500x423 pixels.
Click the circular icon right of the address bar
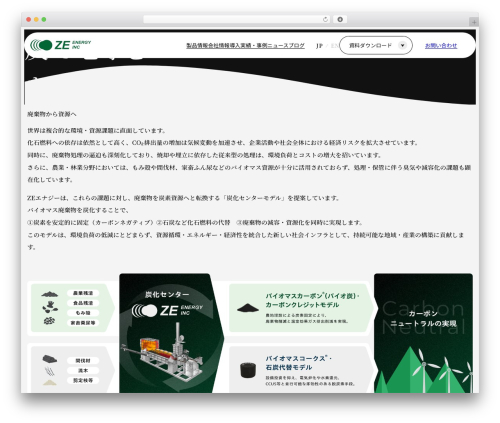(340, 19)
